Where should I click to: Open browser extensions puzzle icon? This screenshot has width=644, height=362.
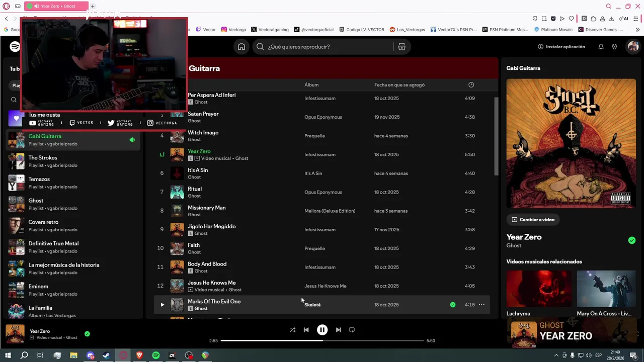click(593, 19)
